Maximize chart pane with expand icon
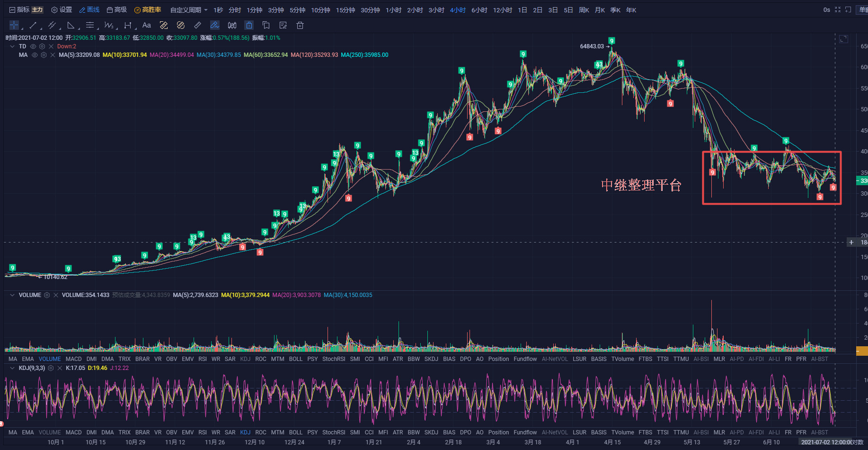 pyautogui.click(x=843, y=39)
